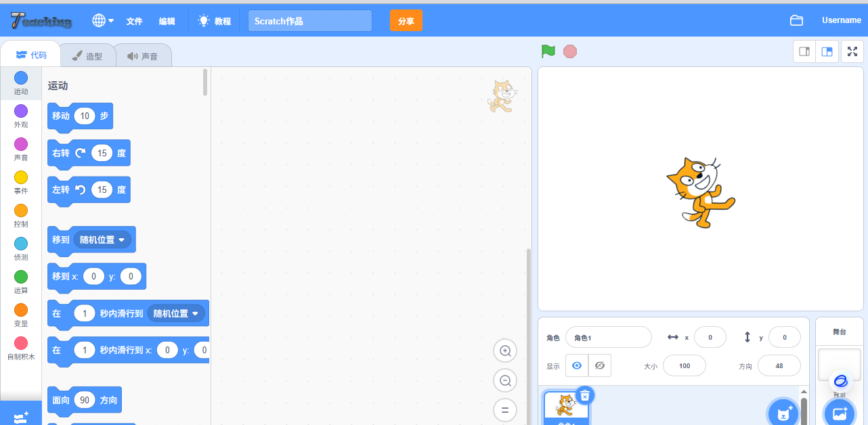This screenshot has height=425, width=868.
Task: Click the block palette scrollbar
Action: [205, 82]
